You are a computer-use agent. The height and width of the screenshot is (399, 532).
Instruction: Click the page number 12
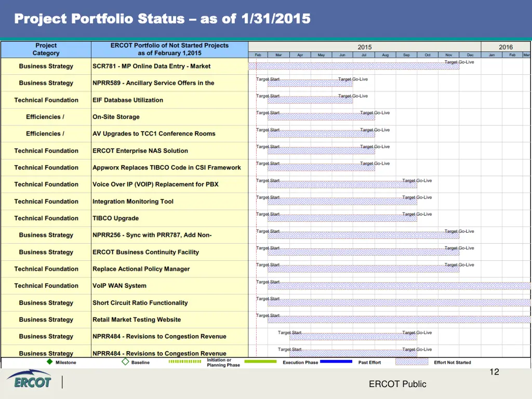(x=495, y=372)
